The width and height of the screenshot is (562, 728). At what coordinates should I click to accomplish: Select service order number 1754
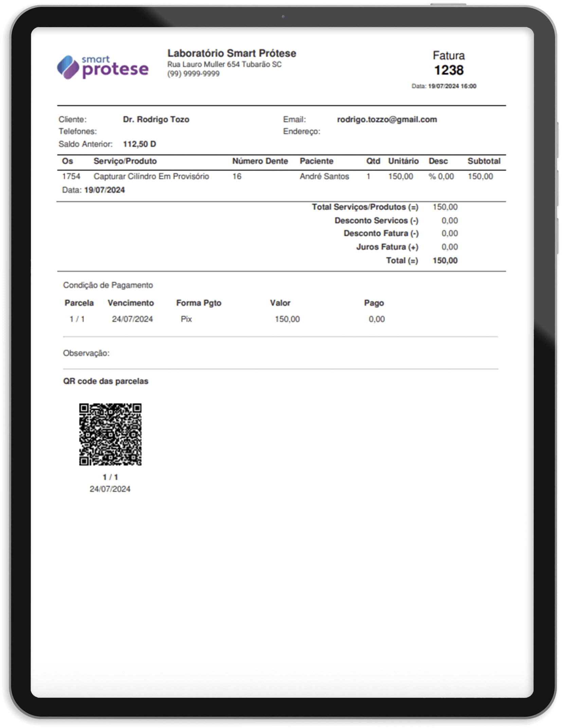(71, 176)
